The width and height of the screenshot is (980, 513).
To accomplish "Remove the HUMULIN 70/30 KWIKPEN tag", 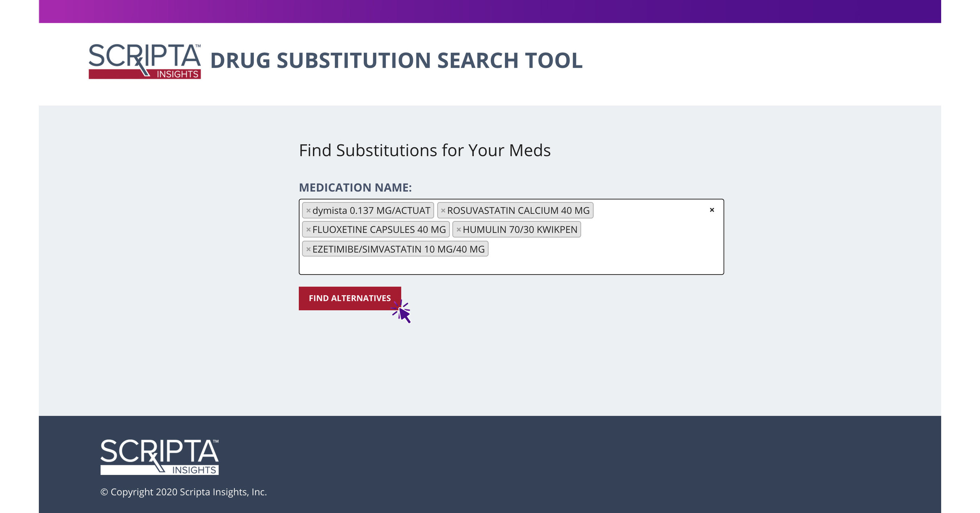I will 458,230.
